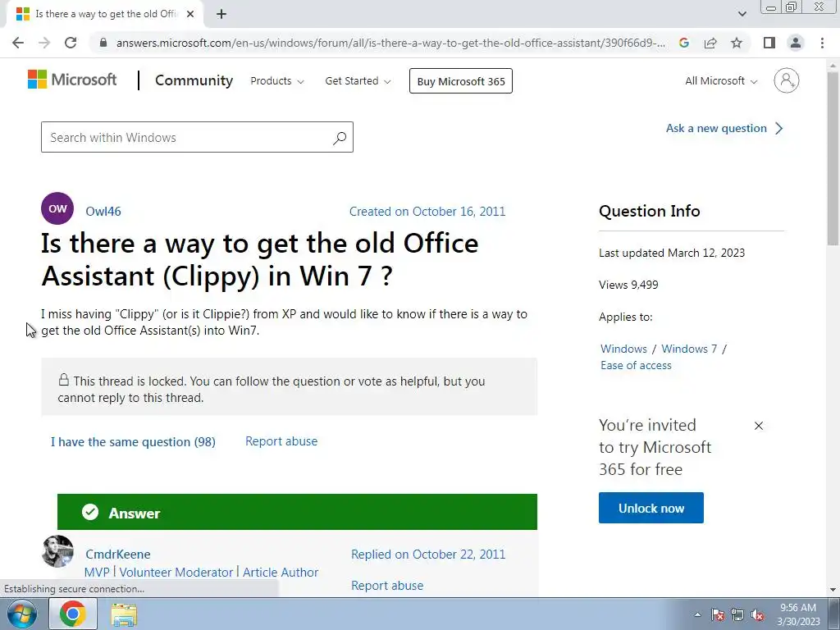
Task: Open Google icon in address bar
Action: [x=684, y=43]
